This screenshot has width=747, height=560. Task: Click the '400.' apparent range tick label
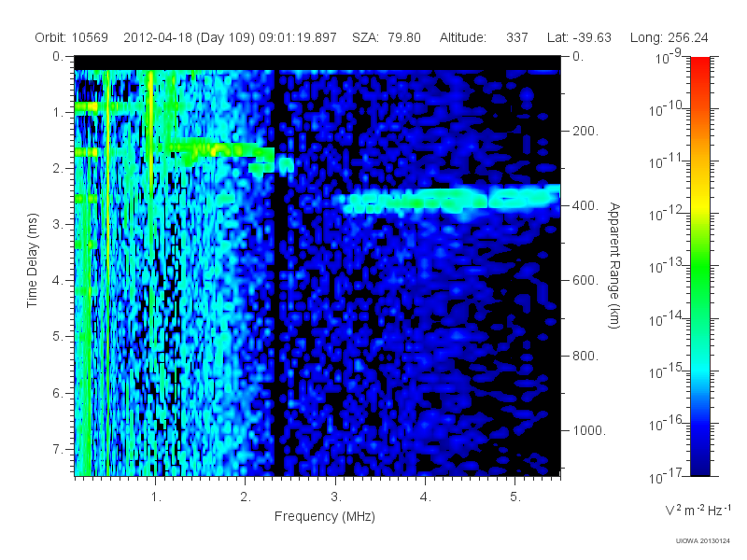(x=585, y=205)
